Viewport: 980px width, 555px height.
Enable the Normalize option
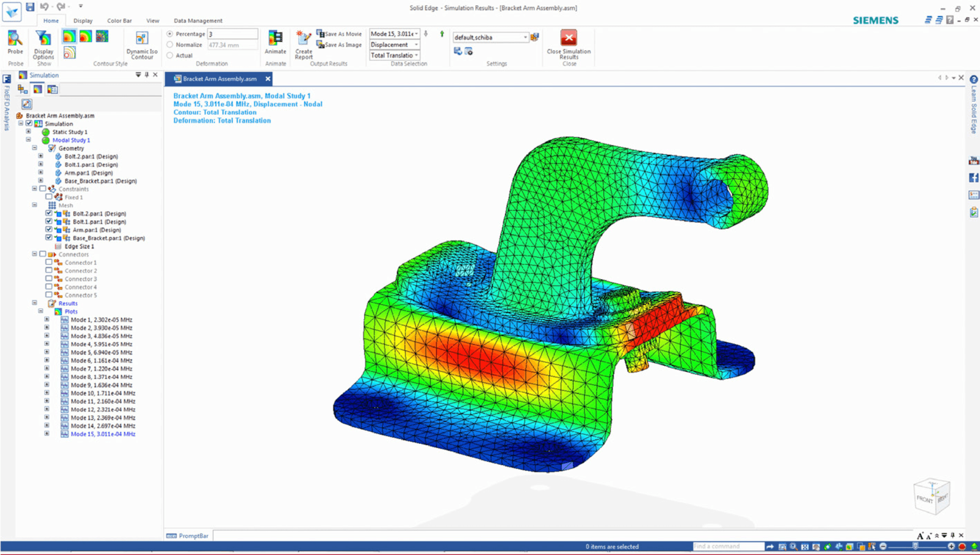pos(170,44)
